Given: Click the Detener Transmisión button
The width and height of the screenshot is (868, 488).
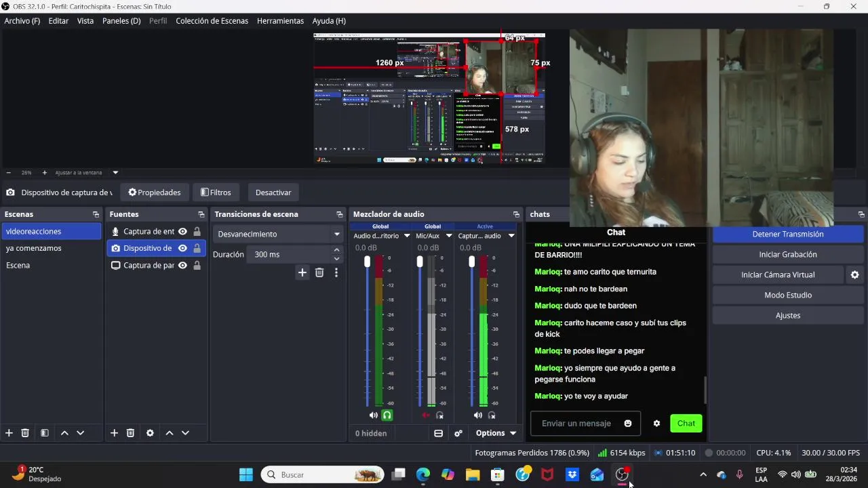Looking at the screenshot, I should pyautogui.click(x=788, y=234).
